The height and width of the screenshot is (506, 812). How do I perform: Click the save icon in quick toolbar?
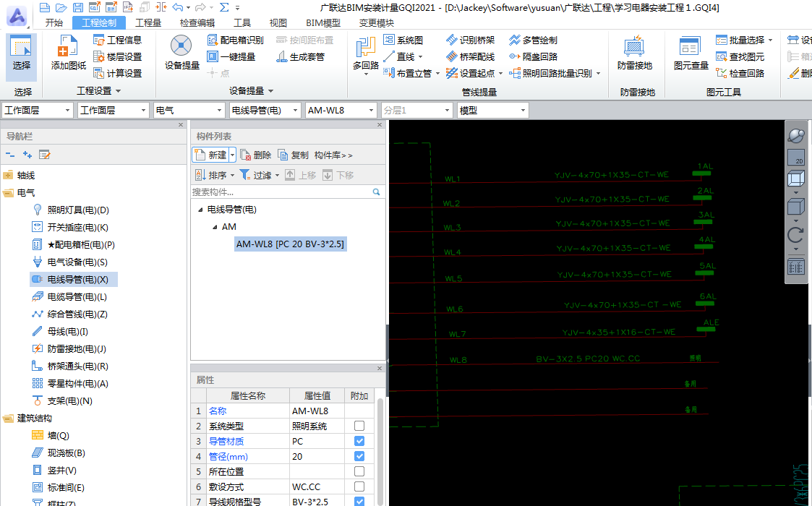coord(77,7)
